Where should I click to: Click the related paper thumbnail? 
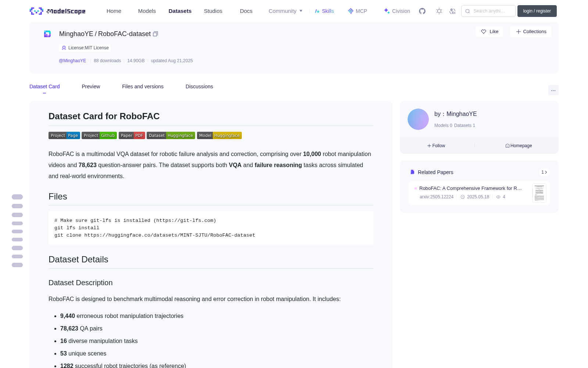[x=539, y=193]
